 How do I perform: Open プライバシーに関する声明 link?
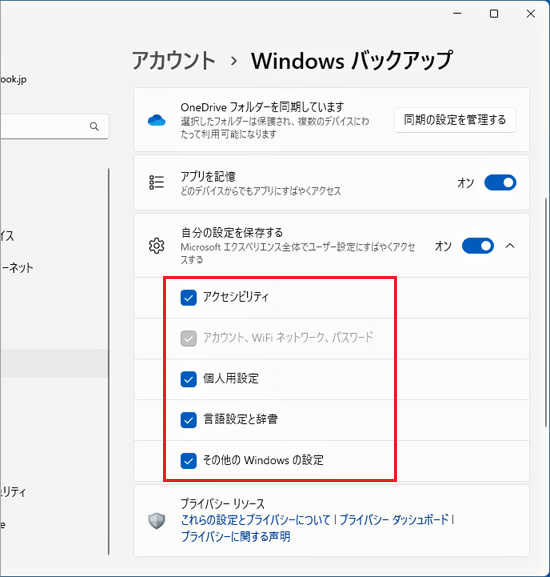click(x=235, y=536)
